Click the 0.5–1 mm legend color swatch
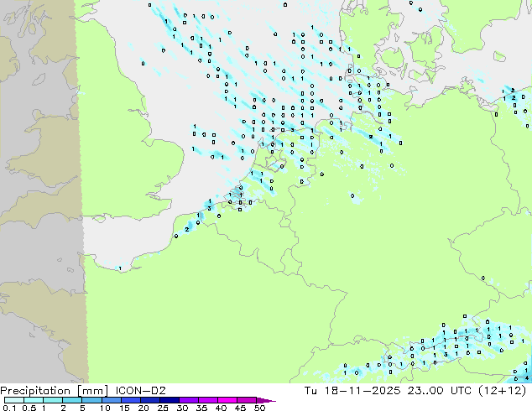Viewport: 532px width, 411px height. tap(34, 400)
